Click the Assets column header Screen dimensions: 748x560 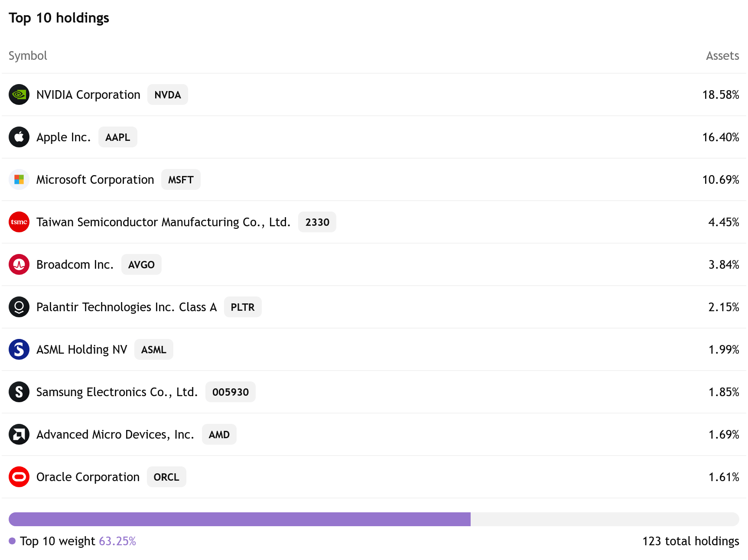722,55
